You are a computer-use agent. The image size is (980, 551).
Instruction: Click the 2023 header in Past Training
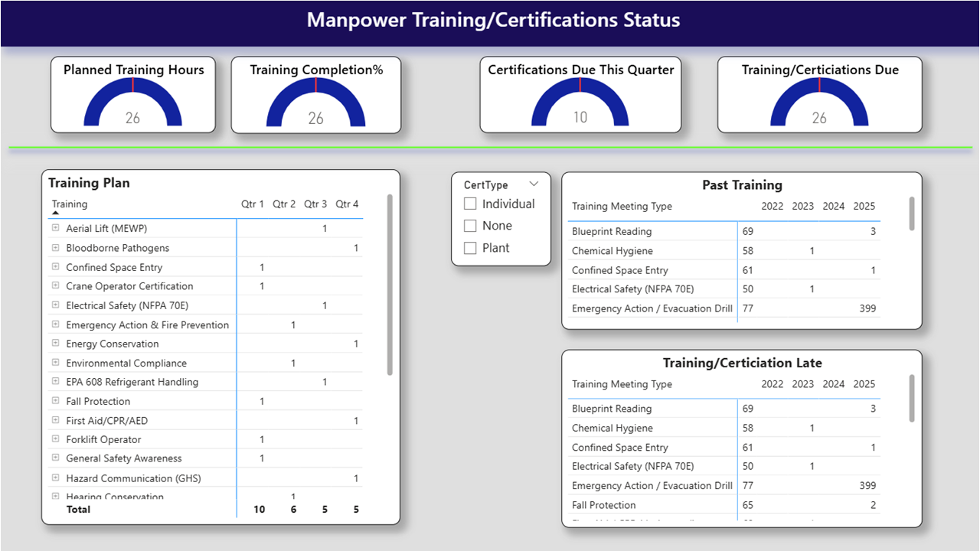pos(802,206)
